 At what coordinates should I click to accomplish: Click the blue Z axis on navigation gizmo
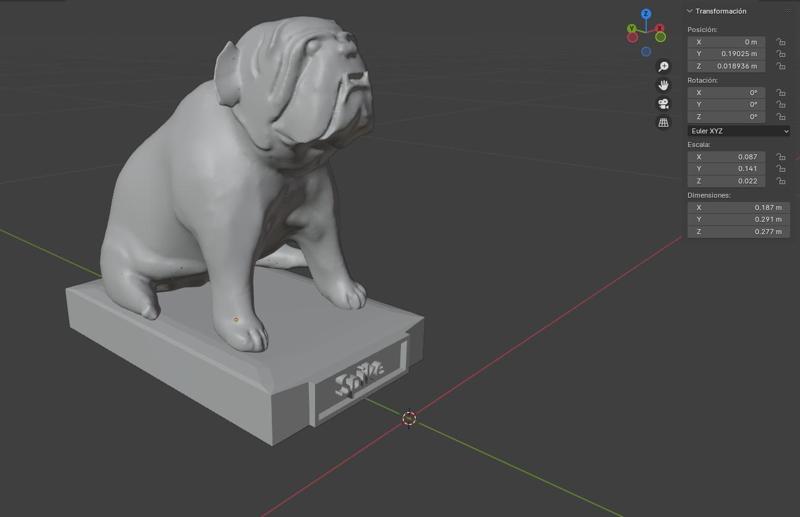pos(646,14)
